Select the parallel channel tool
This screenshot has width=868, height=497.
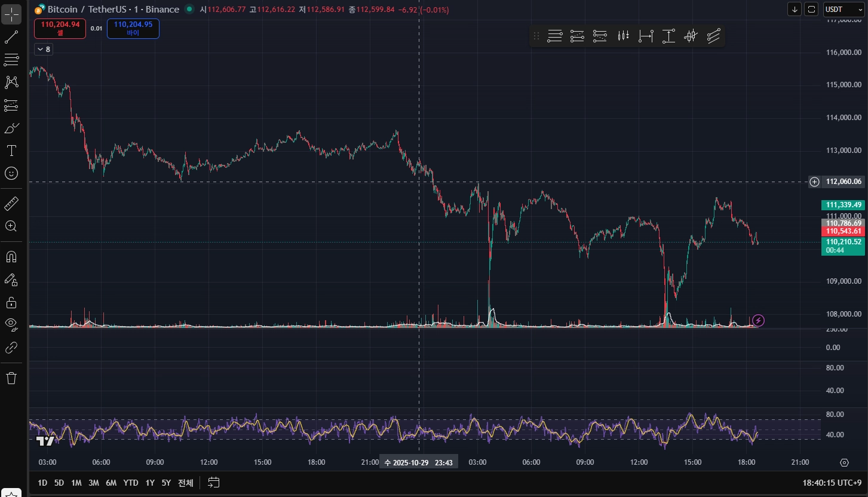[713, 36]
